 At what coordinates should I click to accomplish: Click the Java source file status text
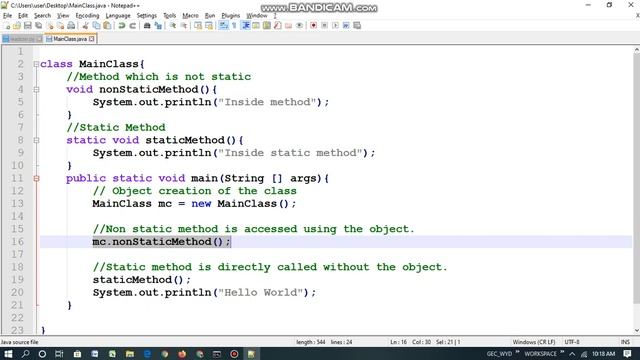(20, 342)
